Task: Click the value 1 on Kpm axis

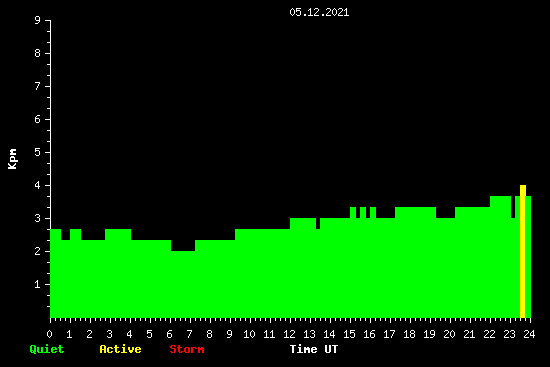Action: tap(38, 284)
